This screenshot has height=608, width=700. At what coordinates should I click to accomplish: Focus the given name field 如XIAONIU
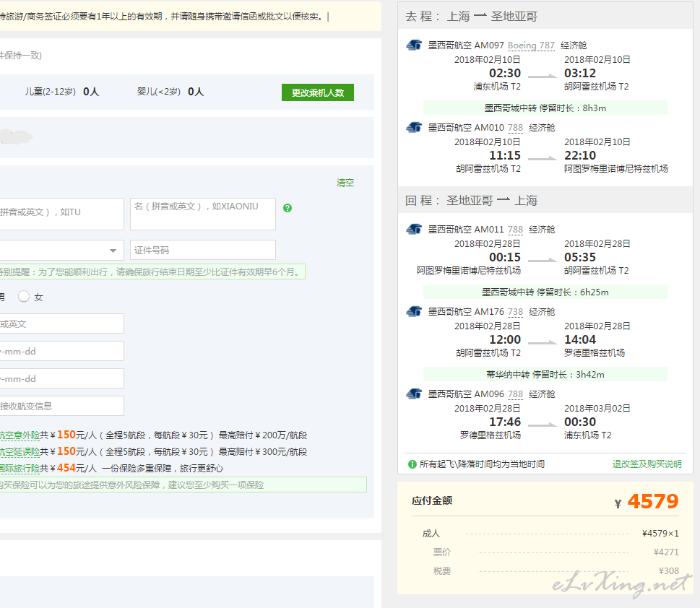coord(203,214)
